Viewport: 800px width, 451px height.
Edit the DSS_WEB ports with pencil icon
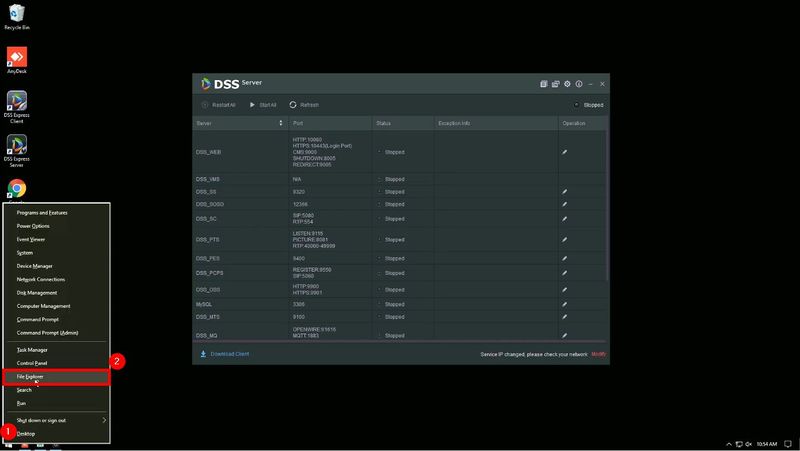pos(564,152)
